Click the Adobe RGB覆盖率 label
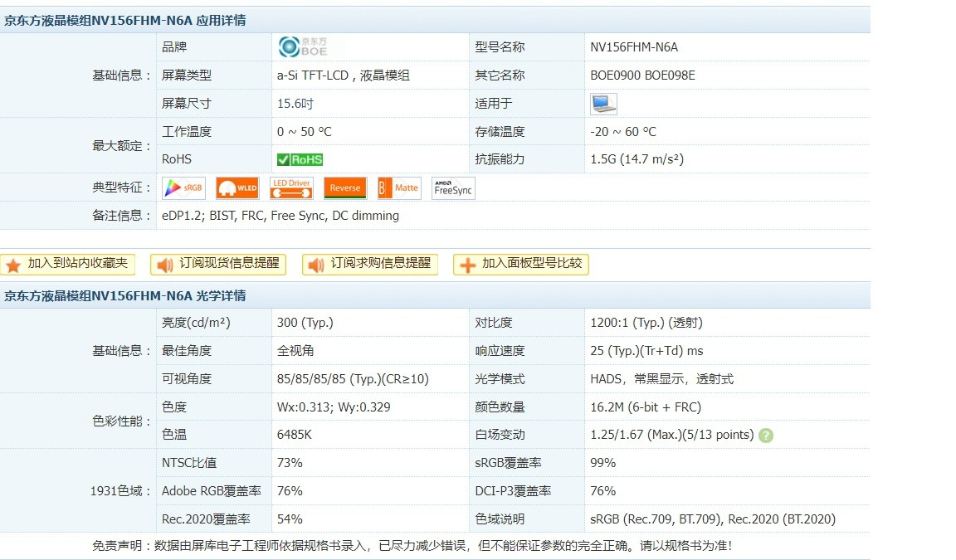 coord(212,491)
